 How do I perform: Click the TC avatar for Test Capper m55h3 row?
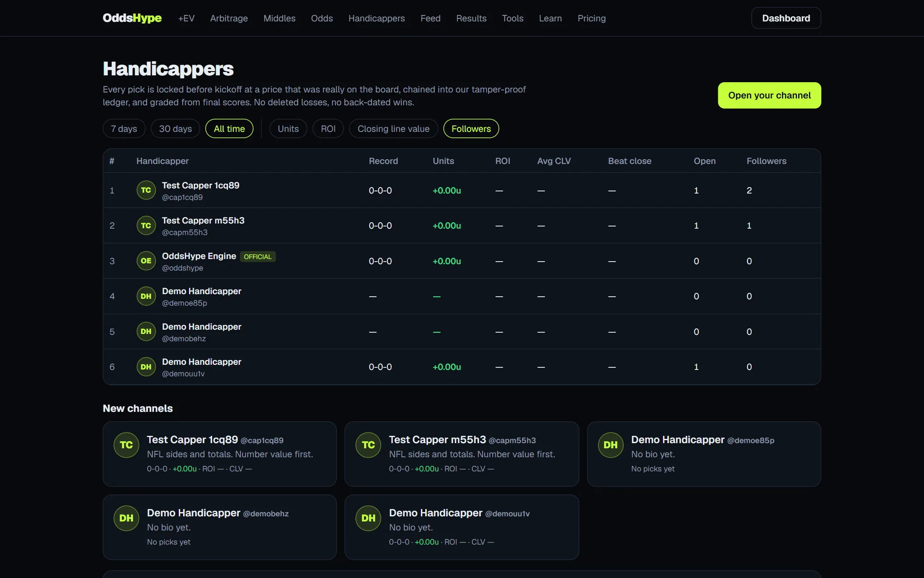pyautogui.click(x=146, y=226)
